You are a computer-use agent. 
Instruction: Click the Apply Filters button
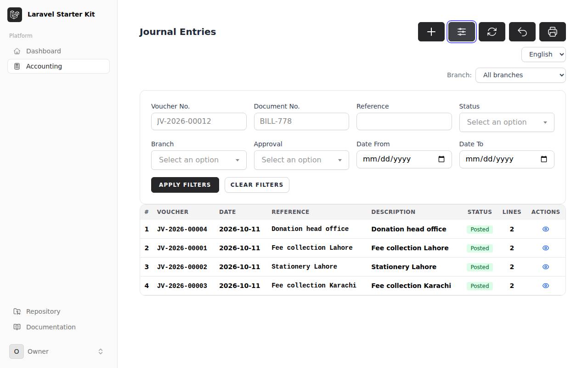185,185
